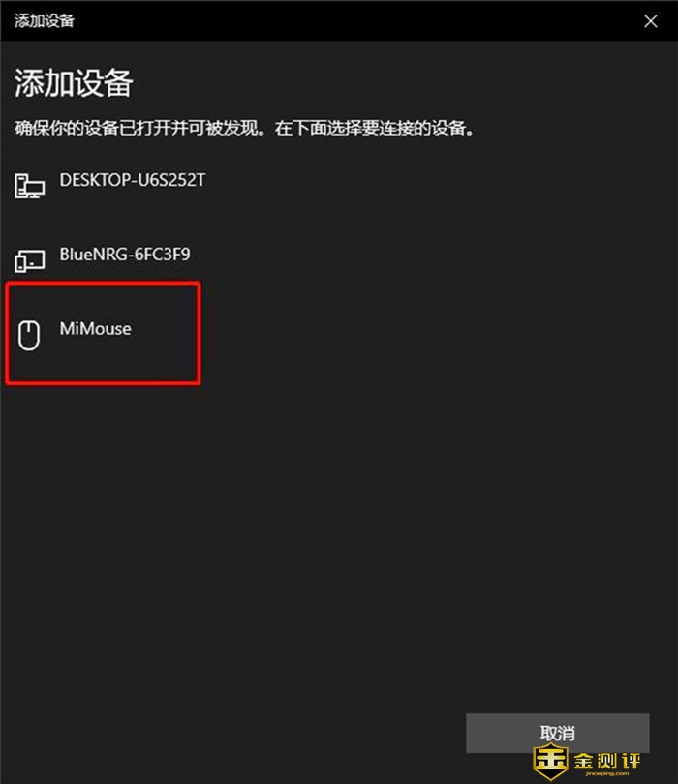The image size is (678, 784).
Task: Close the 添加设备 dialog with X
Action: point(651,21)
